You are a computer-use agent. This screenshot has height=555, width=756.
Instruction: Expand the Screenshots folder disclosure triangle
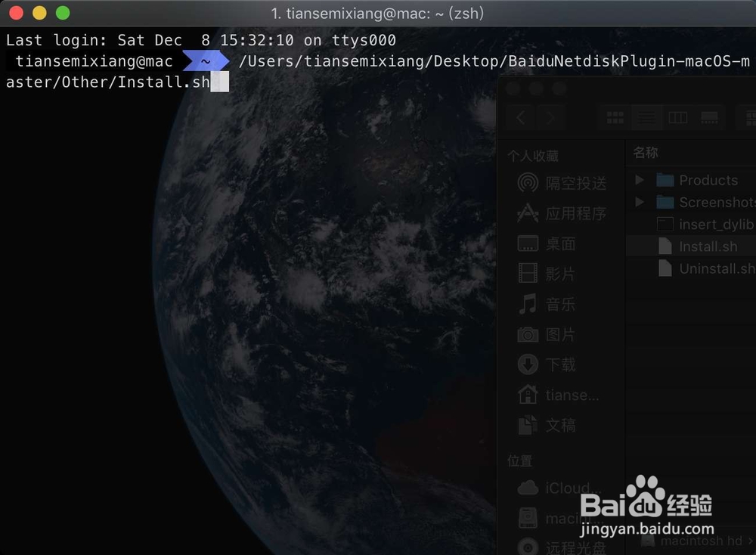(x=640, y=202)
